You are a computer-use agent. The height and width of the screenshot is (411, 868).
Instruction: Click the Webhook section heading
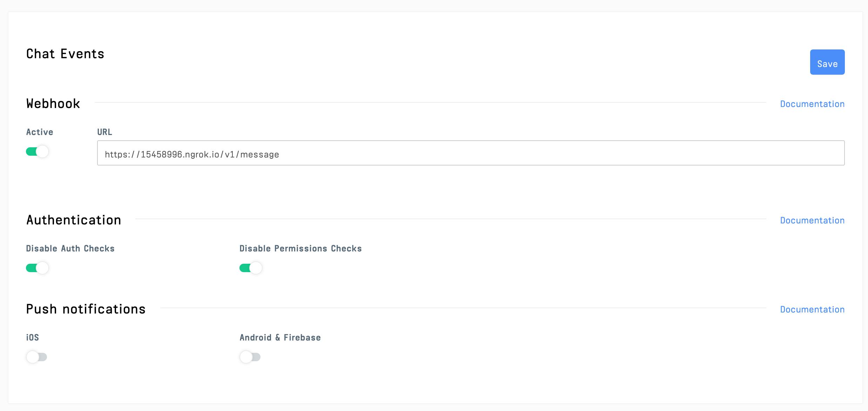(53, 104)
